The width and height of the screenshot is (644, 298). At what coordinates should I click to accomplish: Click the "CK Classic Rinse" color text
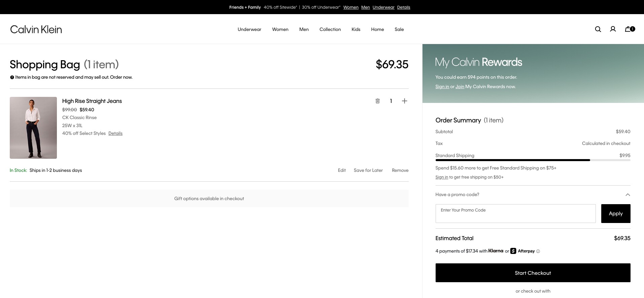[79, 117]
